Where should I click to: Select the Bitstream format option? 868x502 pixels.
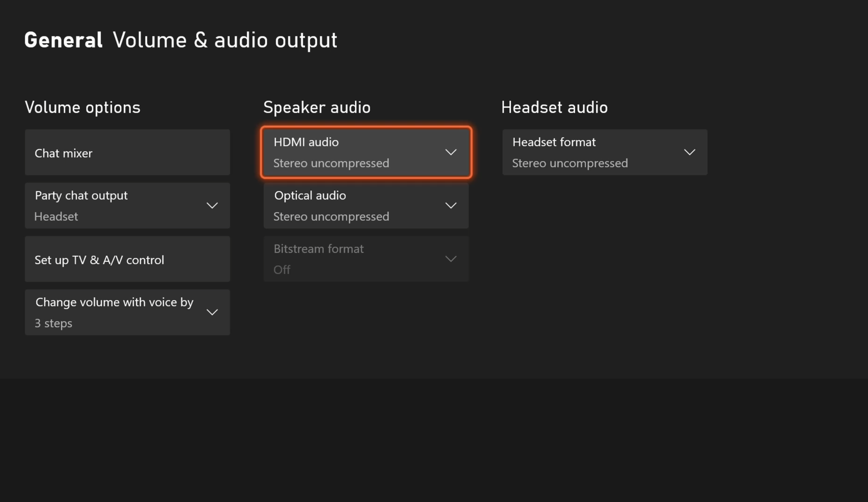click(366, 258)
